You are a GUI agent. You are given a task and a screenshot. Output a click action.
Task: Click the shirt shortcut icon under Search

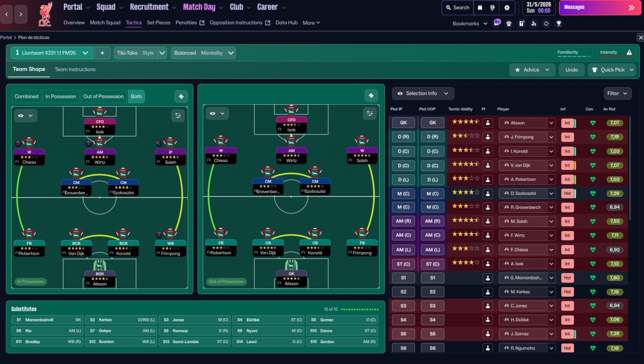[x=509, y=23]
